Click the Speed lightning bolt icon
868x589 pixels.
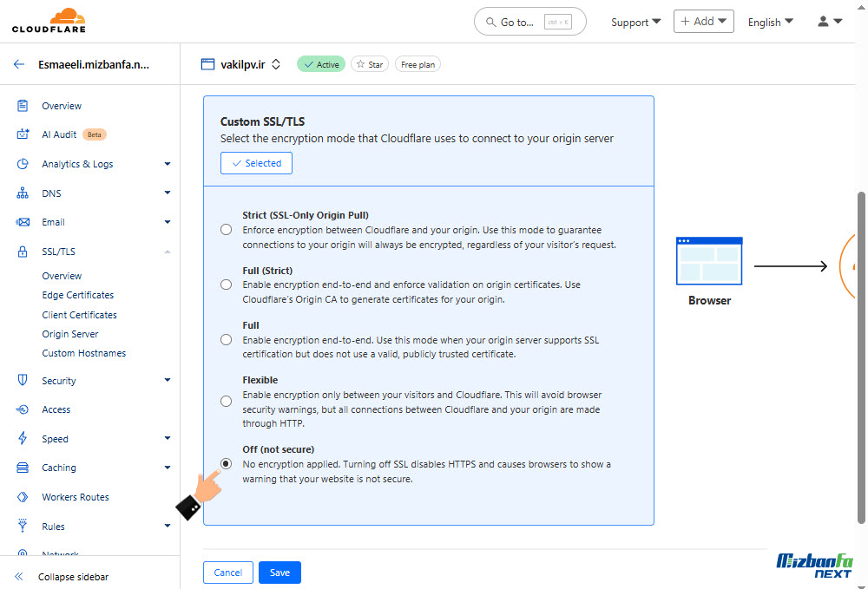pos(23,439)
